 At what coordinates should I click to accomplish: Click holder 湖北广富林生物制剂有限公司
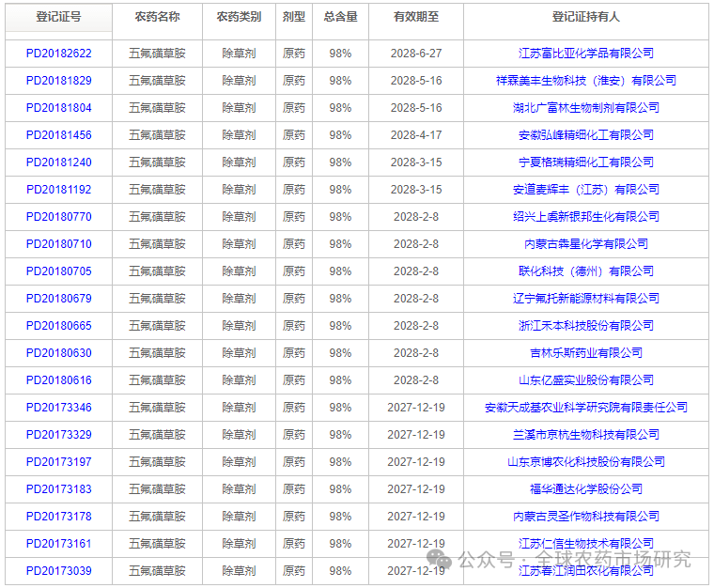586,108
